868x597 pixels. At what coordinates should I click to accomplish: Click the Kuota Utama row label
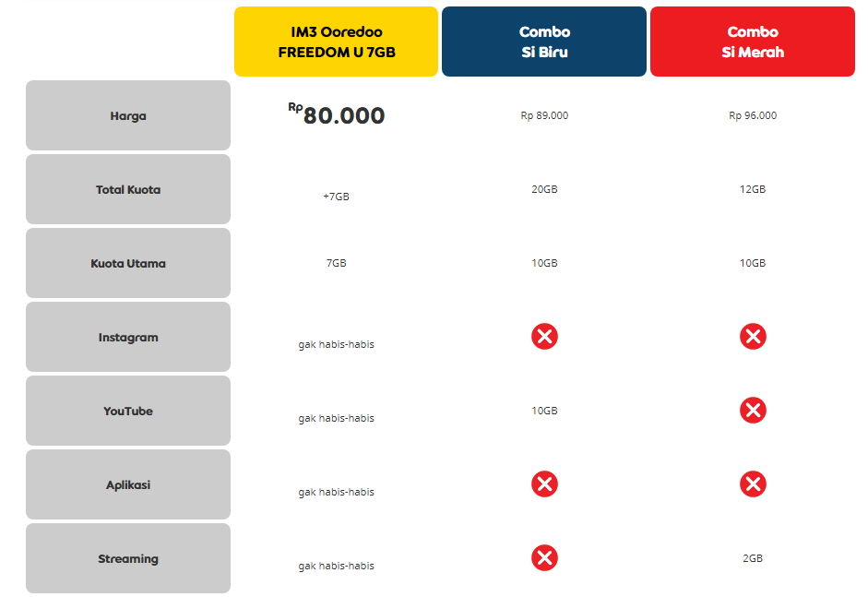128,264
